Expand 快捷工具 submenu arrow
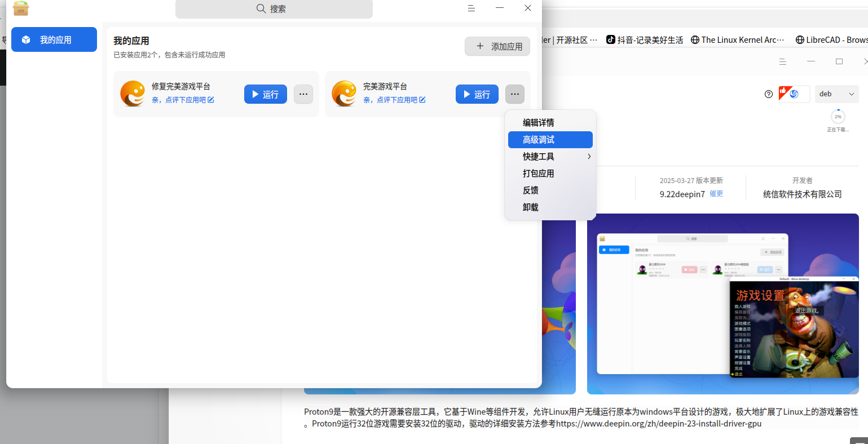The height and width of the screenshot is (444, 868). [589, 156]
